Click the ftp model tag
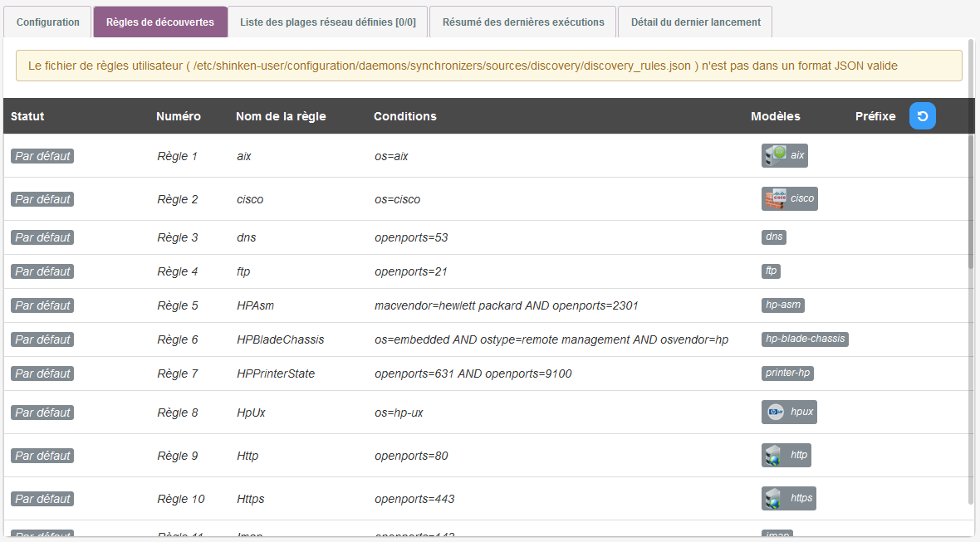Viewport: 980px width, 542px height. pyautogui.click(x=771, y=271)
